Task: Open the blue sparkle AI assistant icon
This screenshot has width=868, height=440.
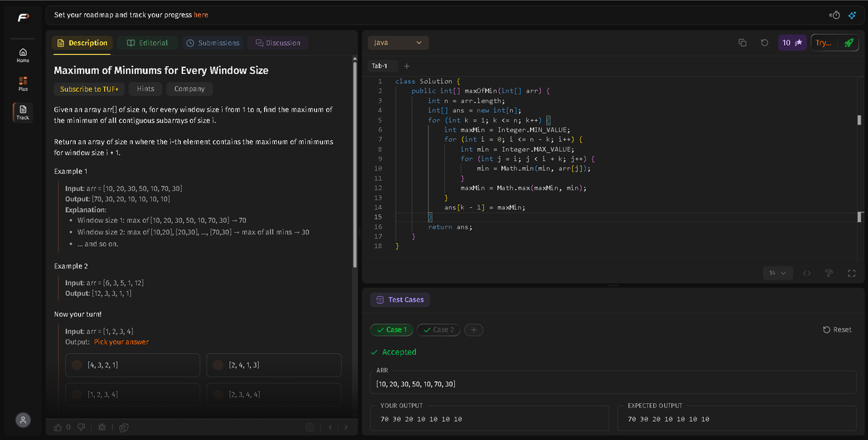Action: pos(852,14)
